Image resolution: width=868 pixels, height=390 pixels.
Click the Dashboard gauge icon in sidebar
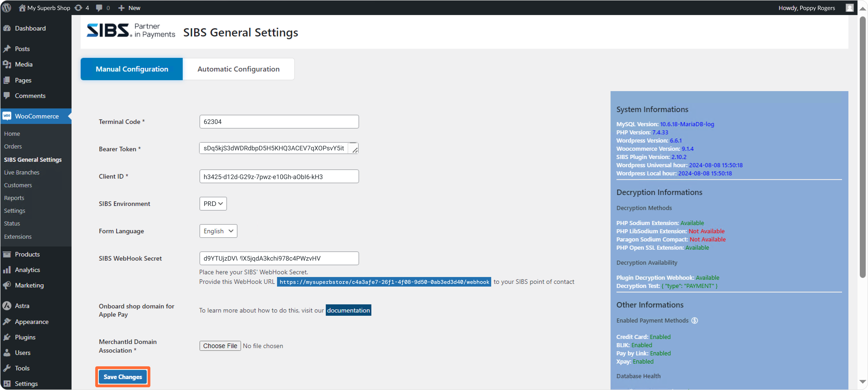tap(7, 28)
